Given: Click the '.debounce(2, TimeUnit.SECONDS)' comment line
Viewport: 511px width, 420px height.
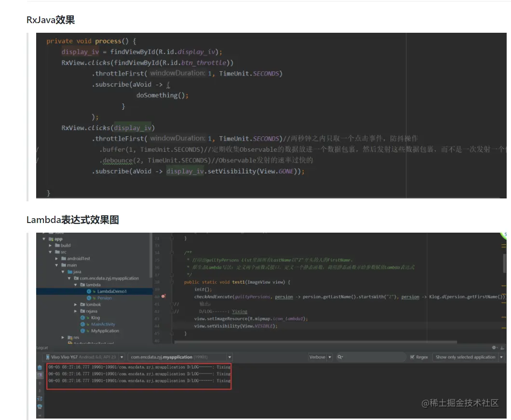Looking at the screenshot, I should 206,160.
